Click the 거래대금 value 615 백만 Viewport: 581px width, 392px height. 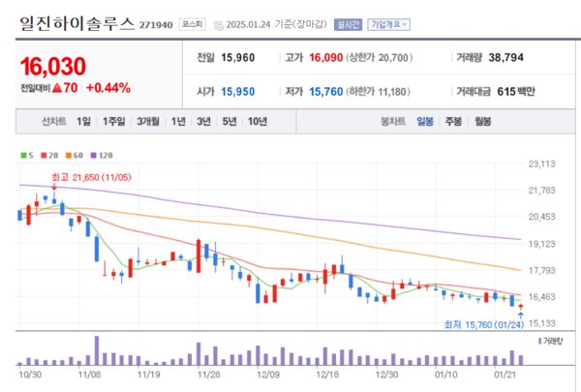point(516,92)
